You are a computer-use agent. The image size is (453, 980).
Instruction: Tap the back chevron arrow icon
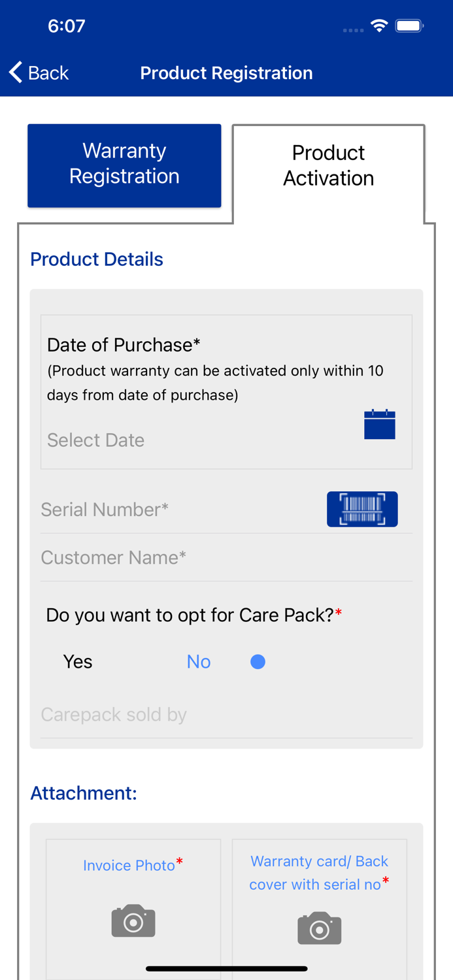pos(14,72)
